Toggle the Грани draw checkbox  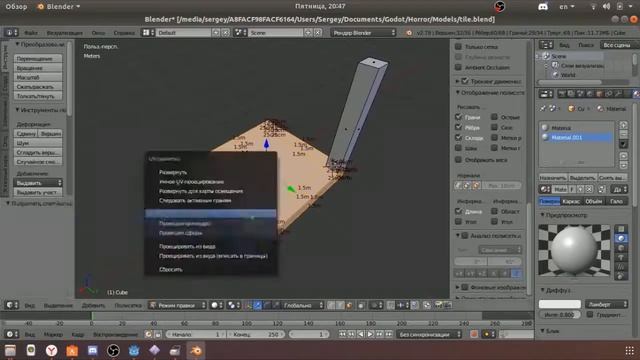(458, 117)
